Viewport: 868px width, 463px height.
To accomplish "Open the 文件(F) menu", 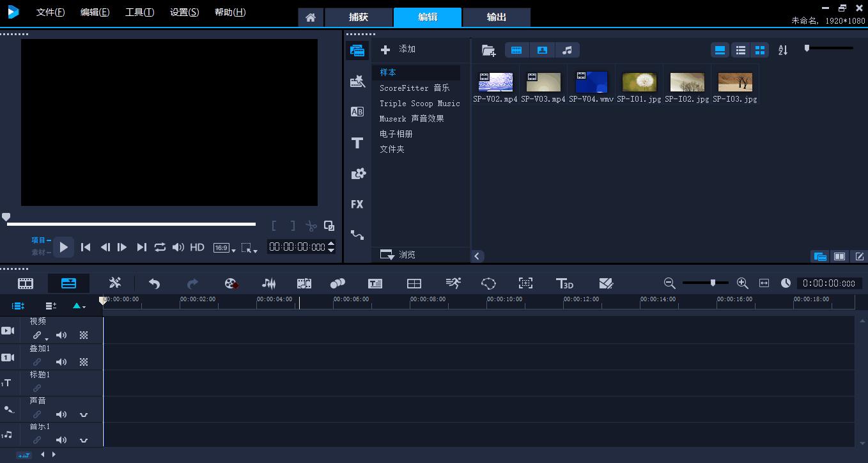I will pos(50,12).
